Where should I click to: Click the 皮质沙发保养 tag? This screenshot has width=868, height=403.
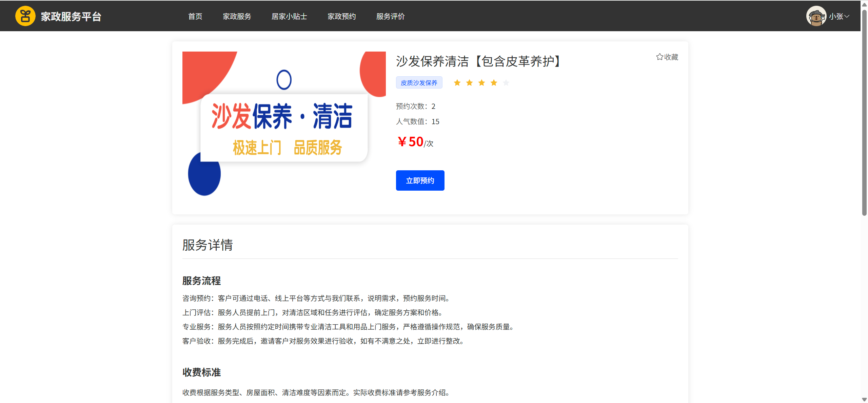419,83
